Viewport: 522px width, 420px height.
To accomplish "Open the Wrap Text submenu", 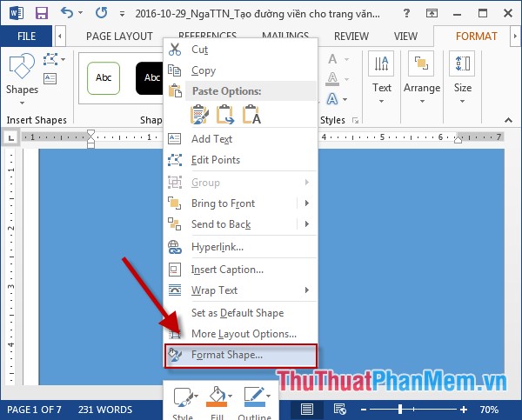I will (x=240, y=290).
